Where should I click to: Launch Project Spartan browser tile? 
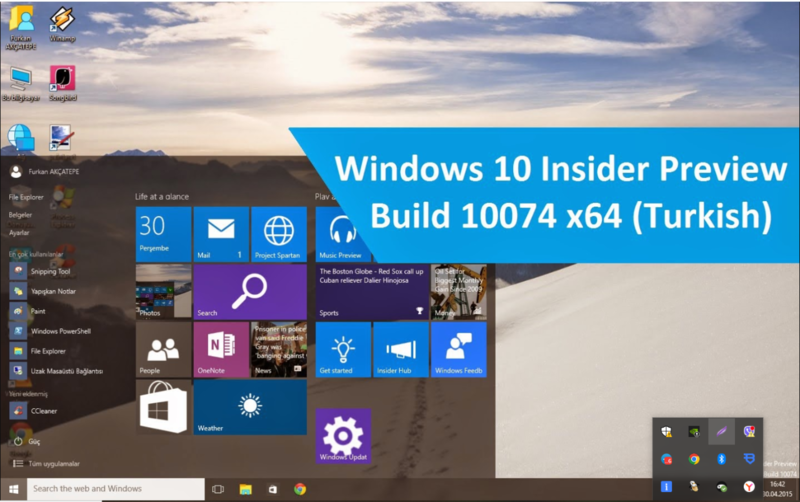click(279, 234)
